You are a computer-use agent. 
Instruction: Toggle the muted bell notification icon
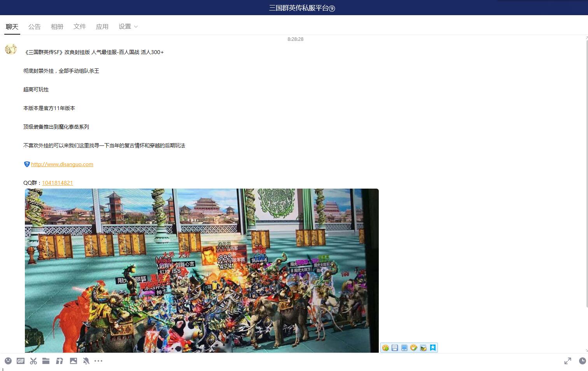point(86,361)
